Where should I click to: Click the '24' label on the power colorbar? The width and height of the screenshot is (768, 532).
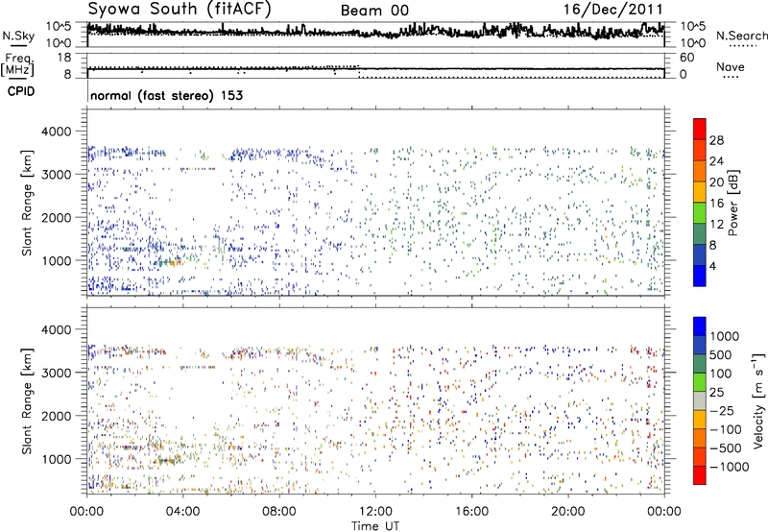(716, 161)
